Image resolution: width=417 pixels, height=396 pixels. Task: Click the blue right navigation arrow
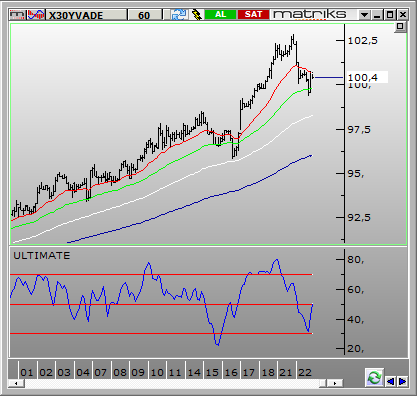402,381
